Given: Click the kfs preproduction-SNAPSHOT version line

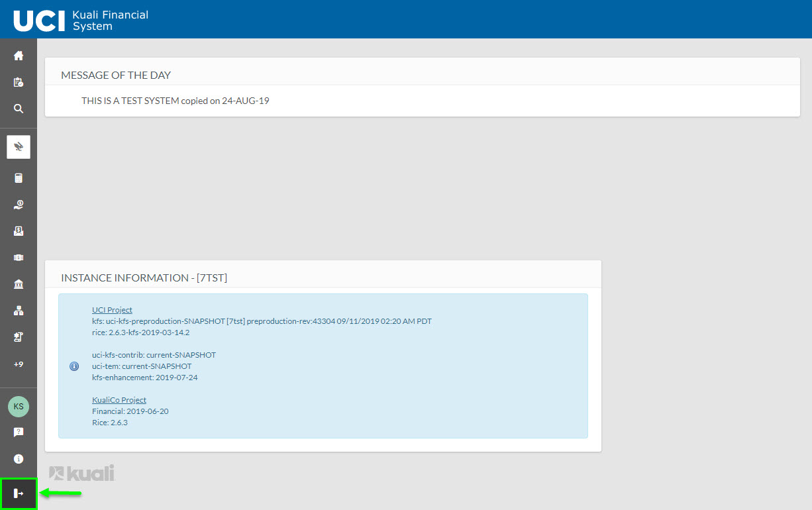Looking at the screenshot, I should [262, 321].
